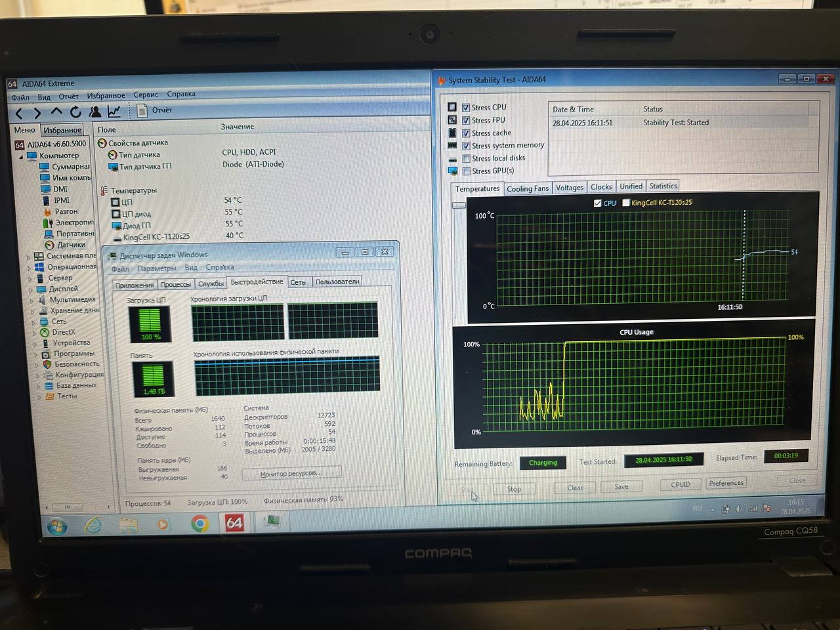Open Google Chrome from the taskbar
Screen dimensions: 840x630
tap(199, 523)
